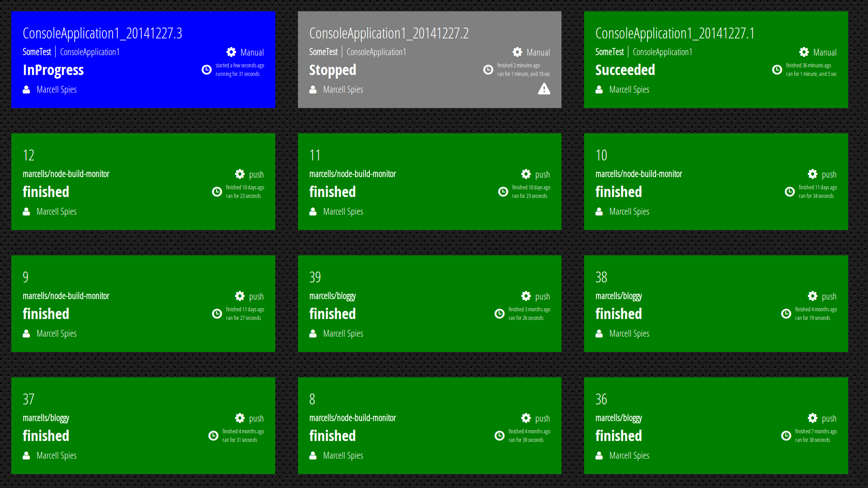This screenshot has width=868, height=488.
Task: Click marcells/bloggy on build 39
Action: 332,296
